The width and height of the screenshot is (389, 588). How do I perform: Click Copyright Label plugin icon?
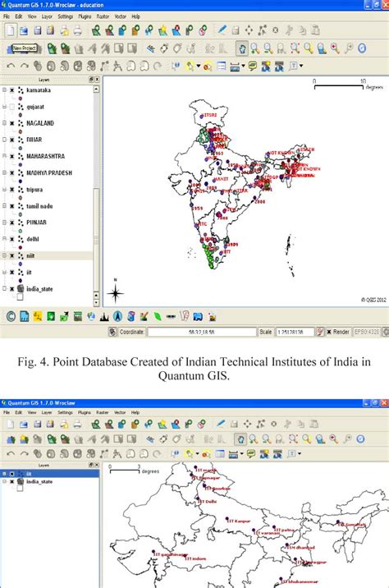click(11, 316)
